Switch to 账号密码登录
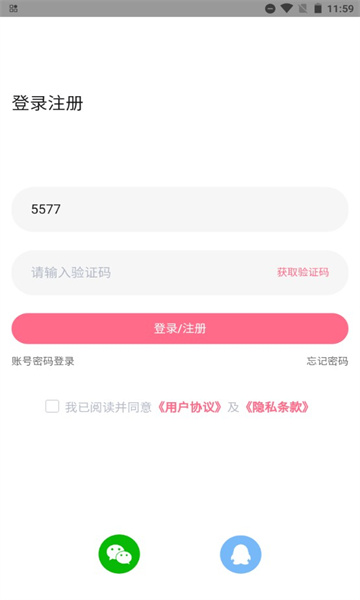 pos(43,361)
